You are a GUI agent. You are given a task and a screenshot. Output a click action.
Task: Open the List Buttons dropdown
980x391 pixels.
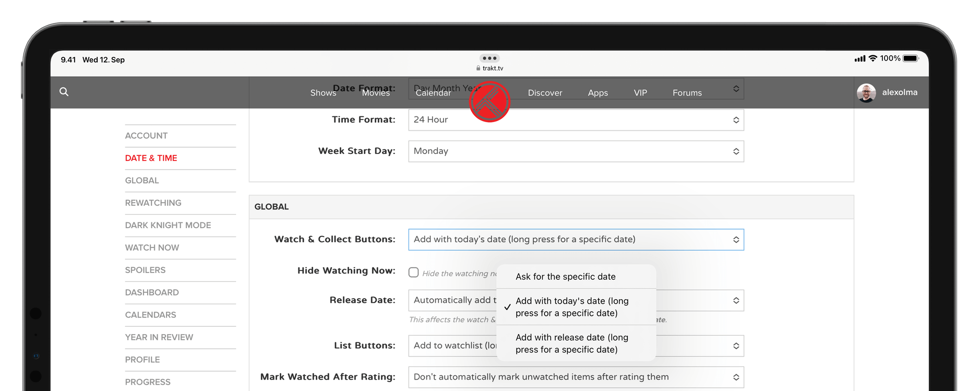click(x=576, y=346)
